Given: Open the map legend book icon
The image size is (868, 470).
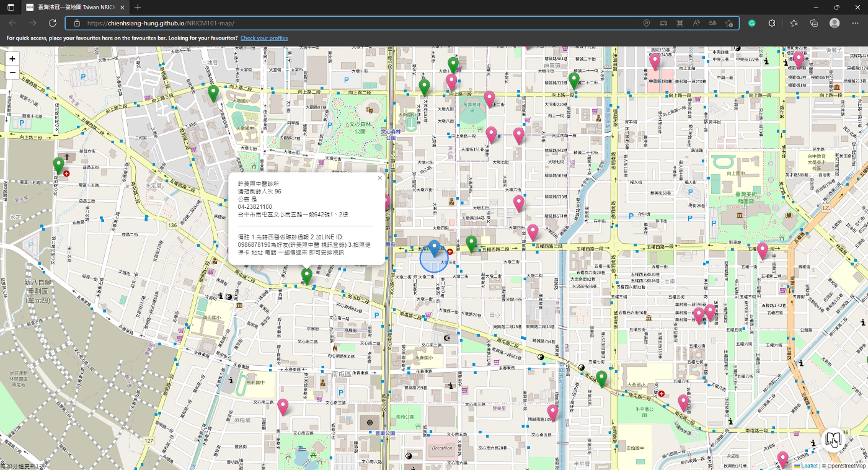Looking at the screenshot, I should 833,439.
